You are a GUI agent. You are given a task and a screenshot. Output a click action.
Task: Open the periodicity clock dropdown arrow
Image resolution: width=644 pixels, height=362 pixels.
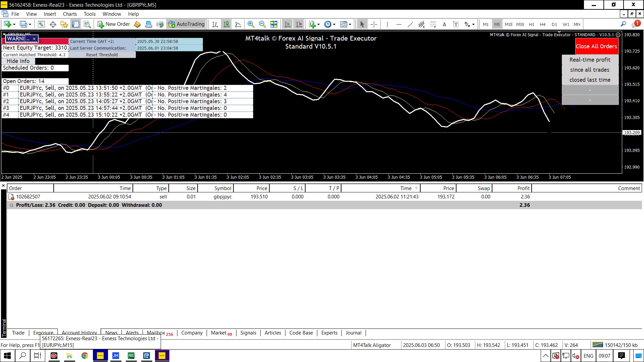click(334, 24)
